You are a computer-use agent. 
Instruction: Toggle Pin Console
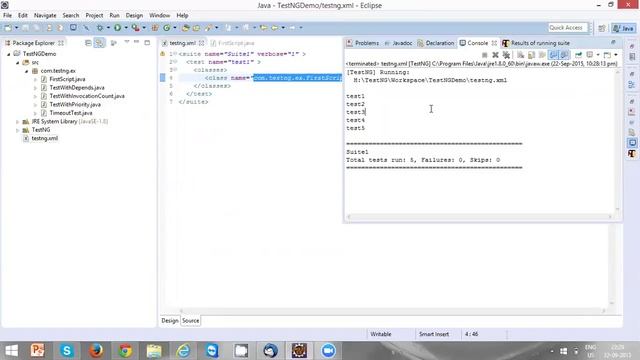tap(578, 55)
